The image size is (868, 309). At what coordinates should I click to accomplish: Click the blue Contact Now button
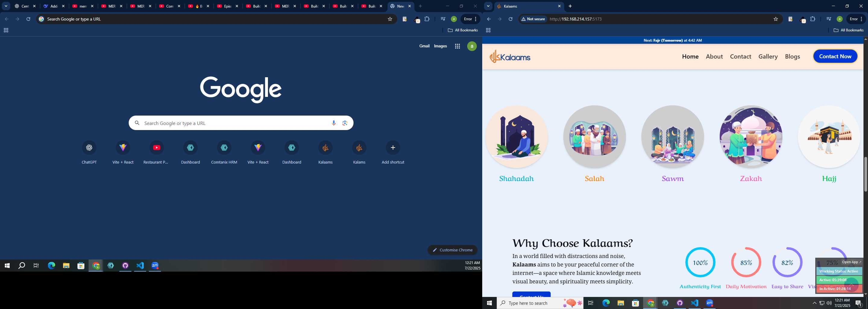pyautogui.click(x=835, y=56)
